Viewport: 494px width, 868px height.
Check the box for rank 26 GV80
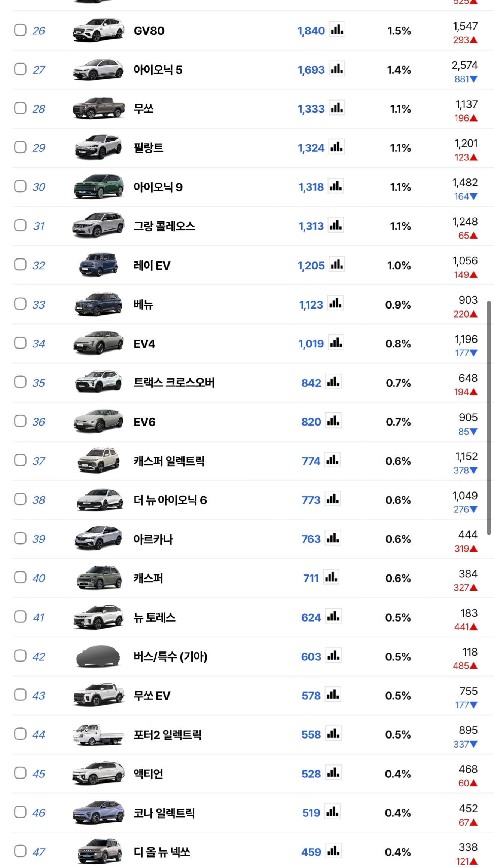pos(20,30)
